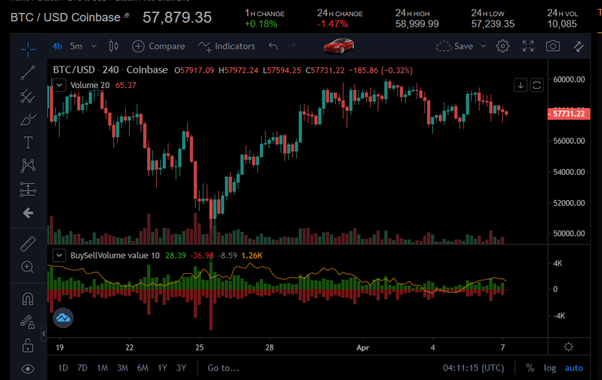Click the back arrow in left sidebar
602x380 pixels.
[x=28, y=213]
